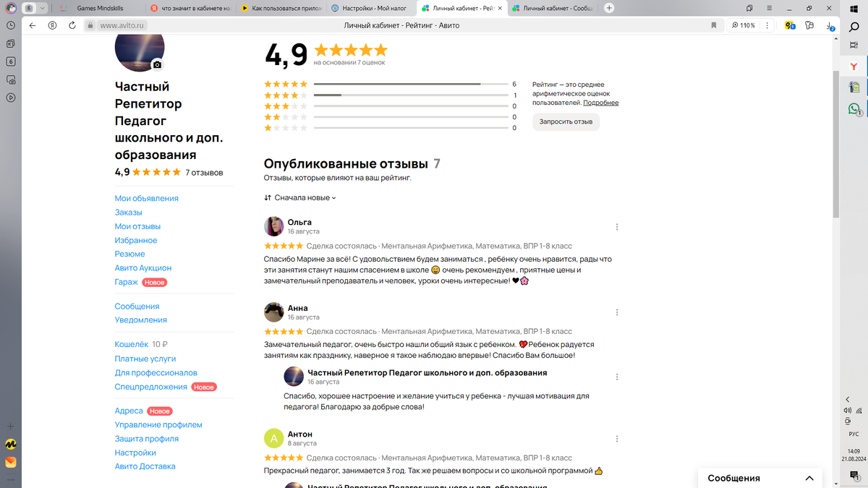Open WhatsApp icon in browser sidebar
This screenshot has width=868, height=488.
click(x=854, y=109)
